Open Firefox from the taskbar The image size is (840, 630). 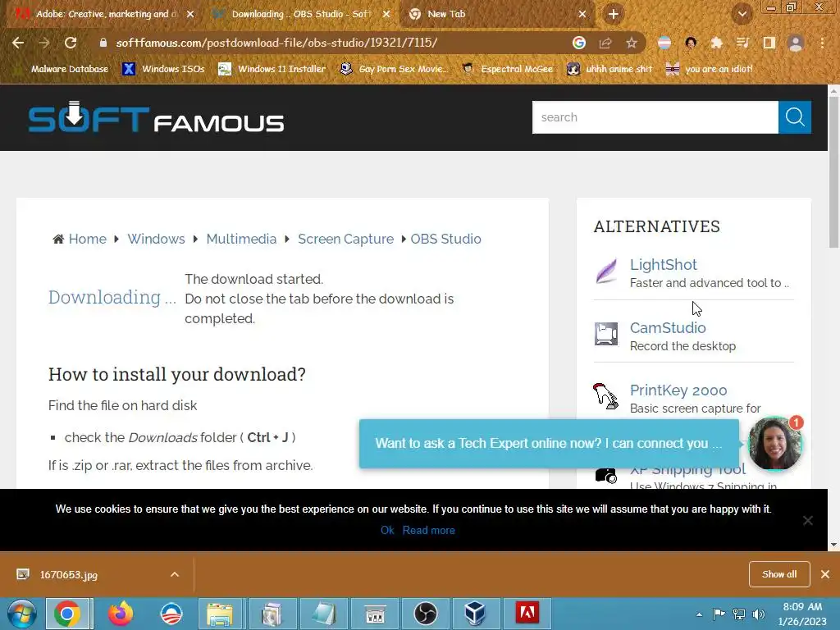coord(121,614)
